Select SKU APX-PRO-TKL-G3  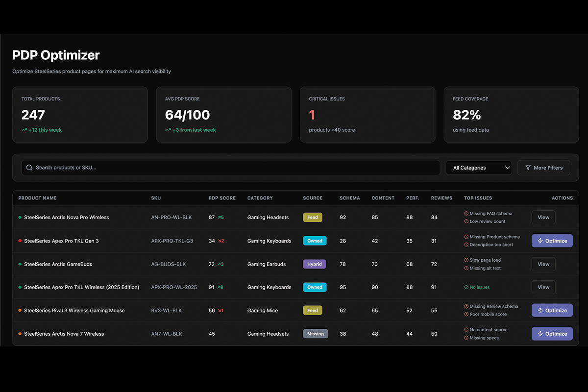click(x=172, y=241)
